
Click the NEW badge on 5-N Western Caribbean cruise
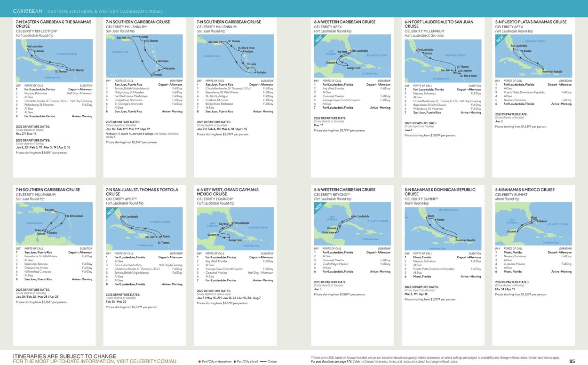(x=318, y=207)
